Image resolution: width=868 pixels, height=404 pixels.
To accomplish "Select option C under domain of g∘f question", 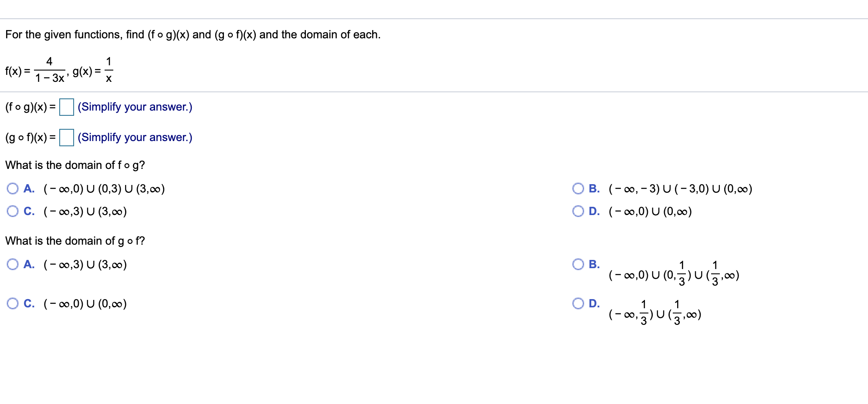I will (x=13, y=304).
